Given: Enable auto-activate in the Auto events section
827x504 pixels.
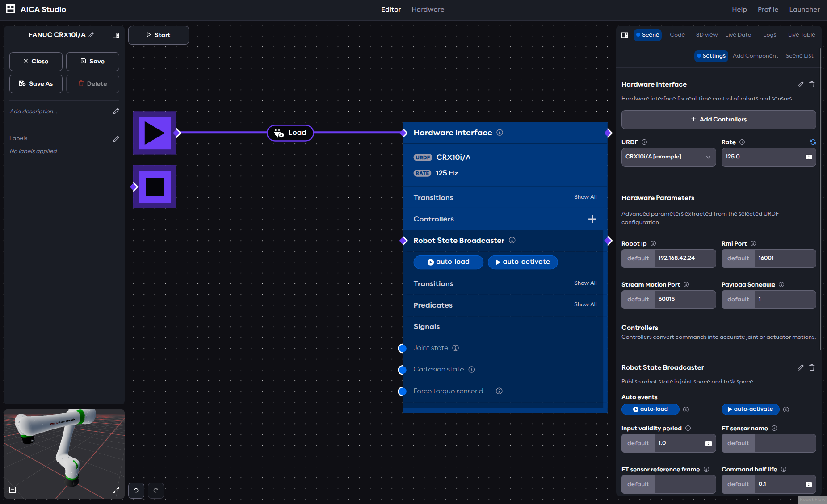Looking at the screenshot, I should point(750,409).
